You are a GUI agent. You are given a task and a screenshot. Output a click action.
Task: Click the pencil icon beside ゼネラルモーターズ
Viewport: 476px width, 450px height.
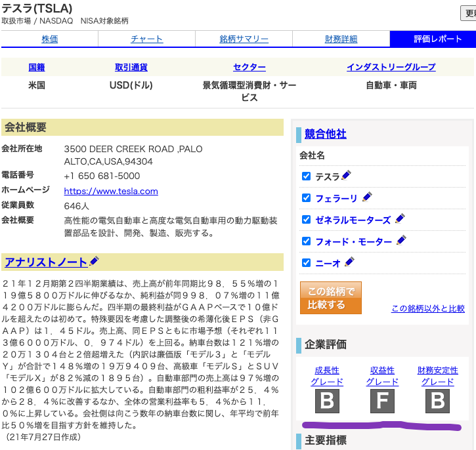click(x=400, y=218)
